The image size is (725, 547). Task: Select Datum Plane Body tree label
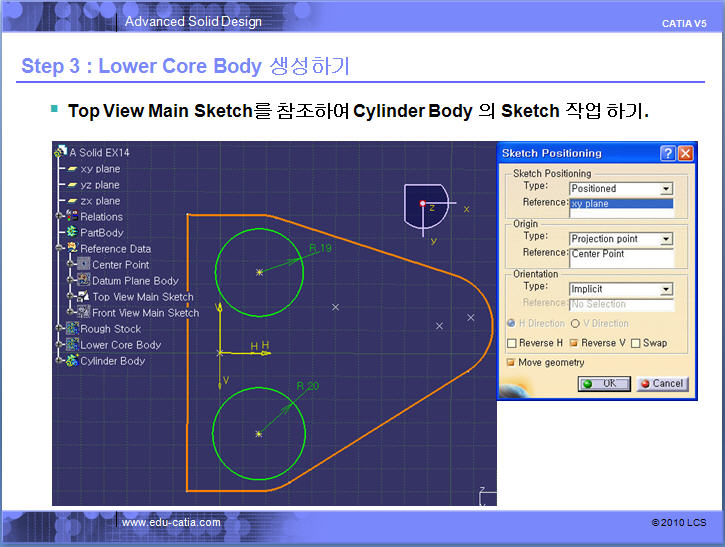pos(135,281)
